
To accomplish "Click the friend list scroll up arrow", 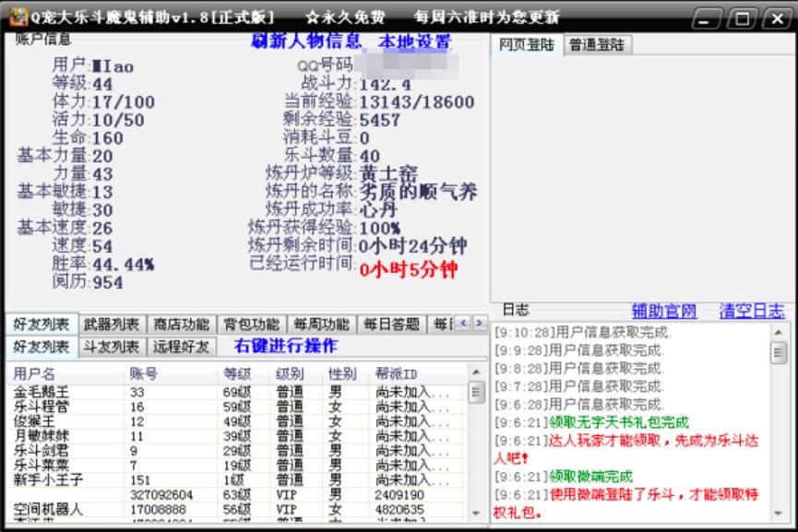I will 476,372.
